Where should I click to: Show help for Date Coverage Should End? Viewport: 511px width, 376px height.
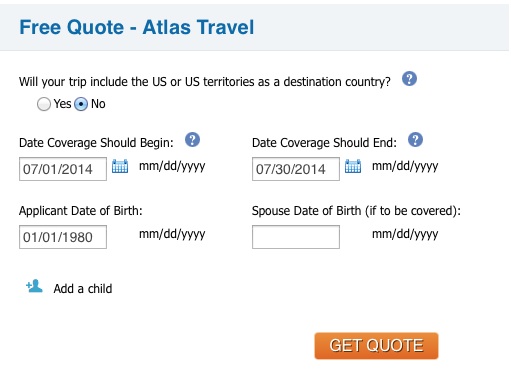[415, 139]
